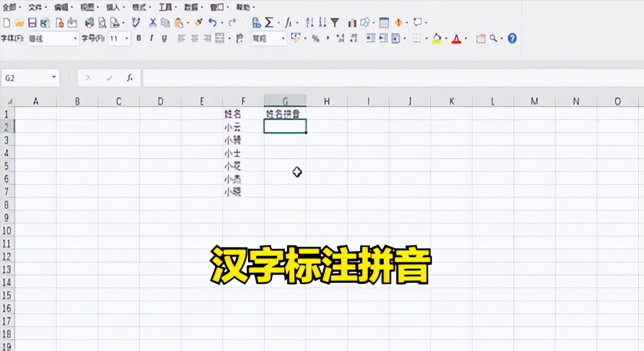Expand the borders dropdown arrow

click(x=426, y=39)
